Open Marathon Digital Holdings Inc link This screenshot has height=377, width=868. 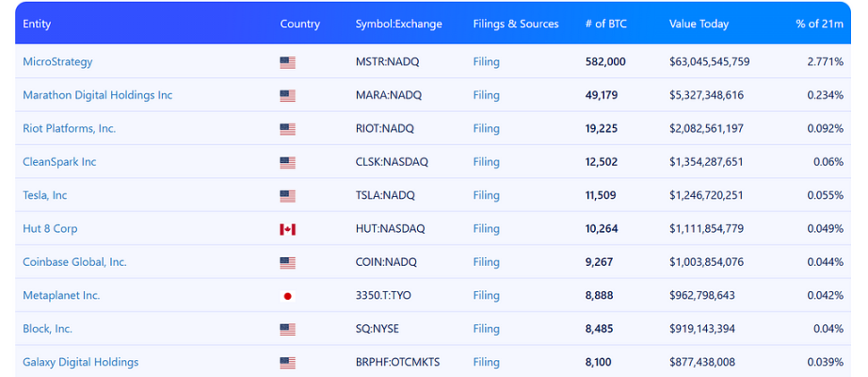click(97, 95)
